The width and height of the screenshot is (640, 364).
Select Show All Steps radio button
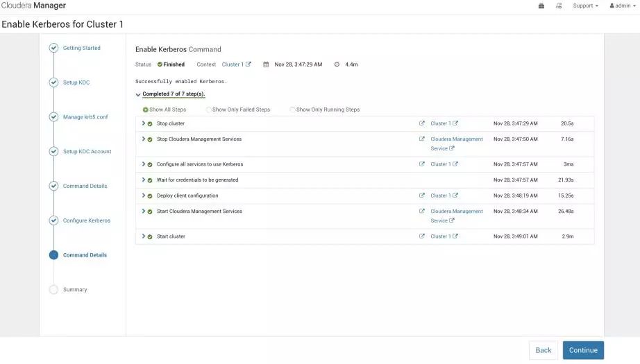tap(146, 110)
